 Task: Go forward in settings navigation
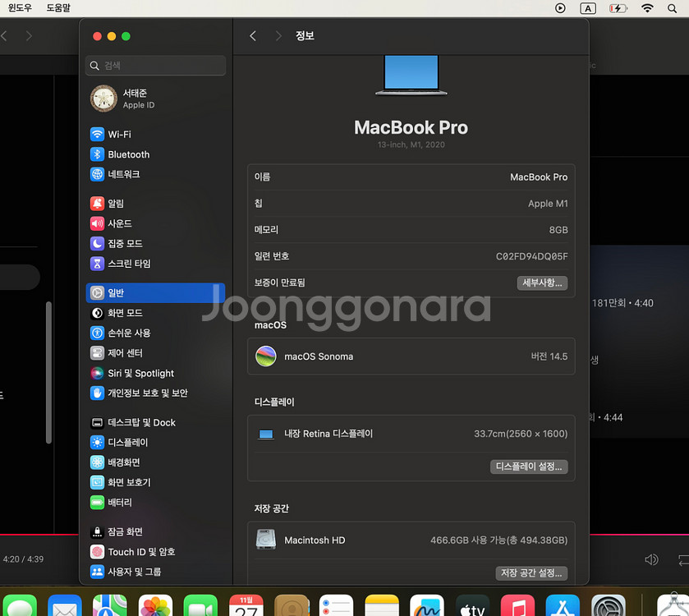[x=278, y=36]
